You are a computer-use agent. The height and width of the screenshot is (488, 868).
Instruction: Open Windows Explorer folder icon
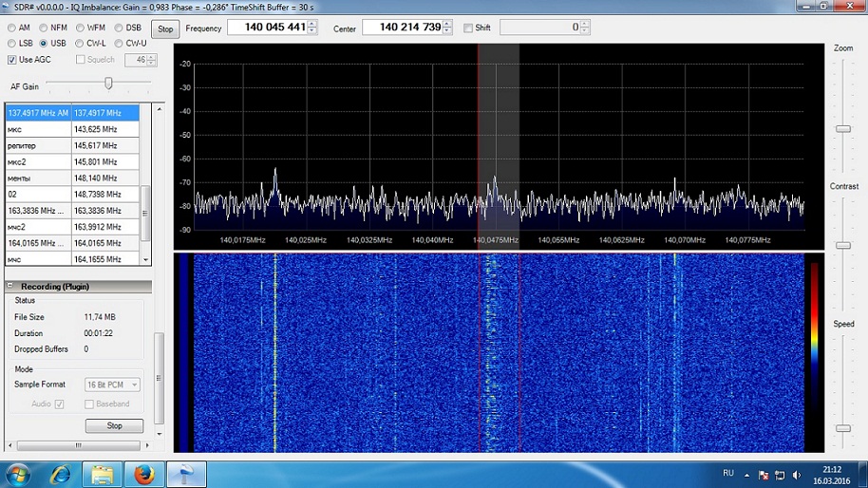click(x=102, y=473)
